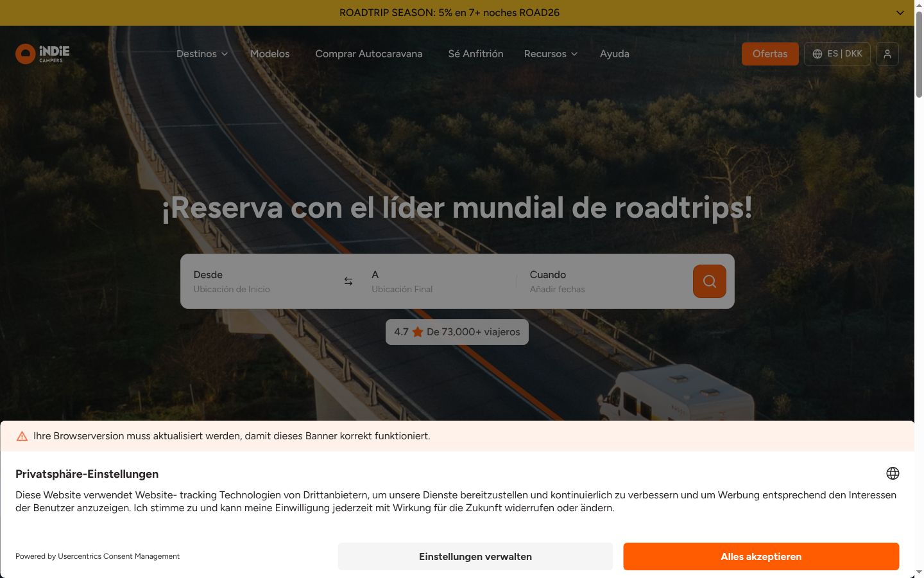Click the Indie Campers logo
Viewport: 924px width, 578px height.
coord(42,54)
